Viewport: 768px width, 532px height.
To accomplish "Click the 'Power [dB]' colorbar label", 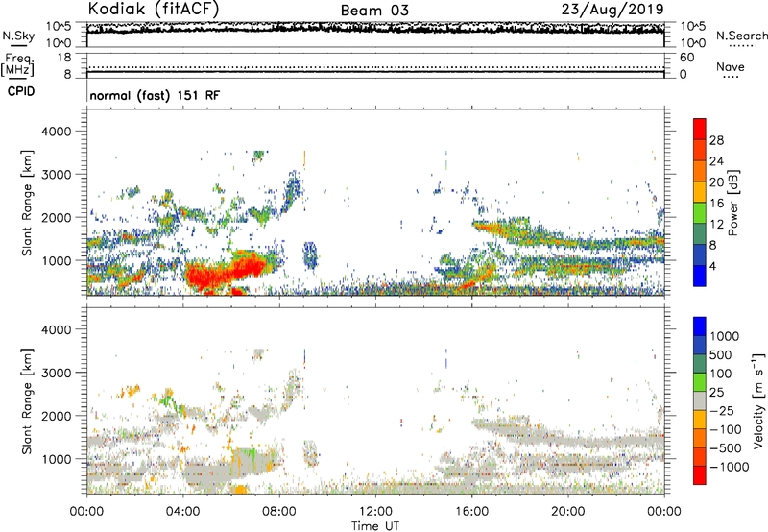I will click(733, 203).
